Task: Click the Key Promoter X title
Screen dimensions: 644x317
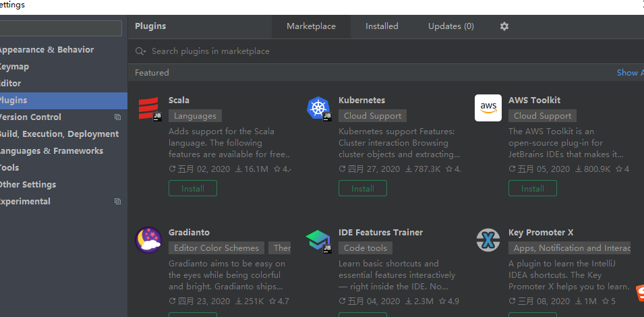Action: [x=541, y=233]
